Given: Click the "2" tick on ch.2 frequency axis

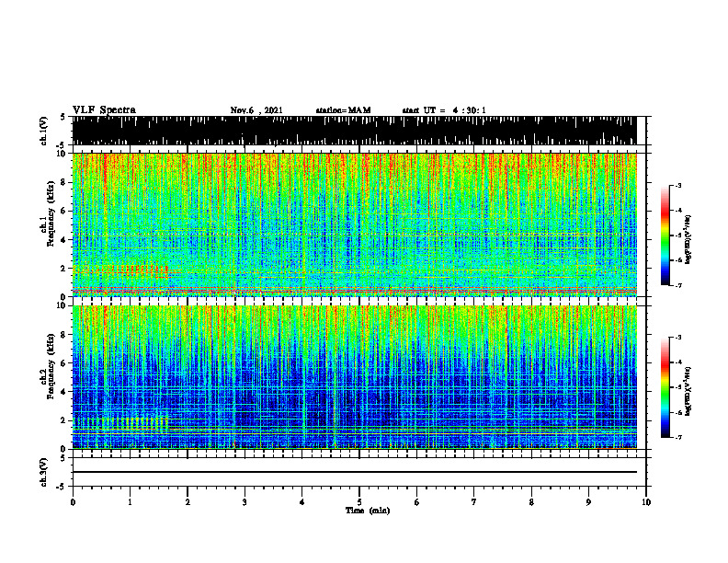Looking at the screenshot, I should click(63, 420).
